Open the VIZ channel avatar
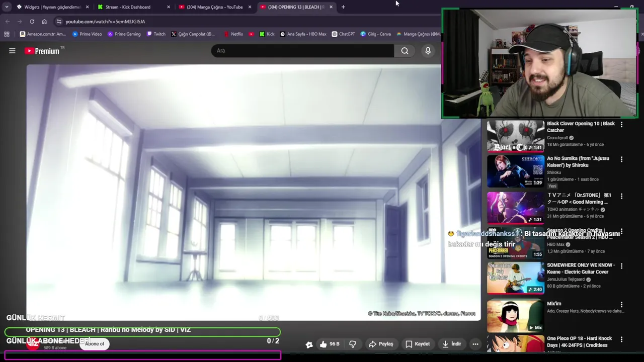This screenshot has height=362, width=644. coord(33,344)
